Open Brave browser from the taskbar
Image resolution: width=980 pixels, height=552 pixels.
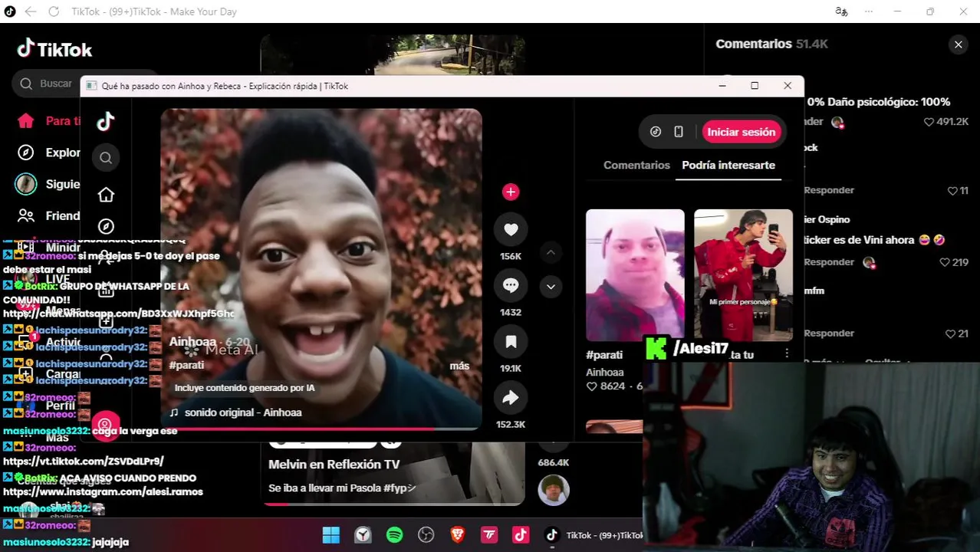458,535
